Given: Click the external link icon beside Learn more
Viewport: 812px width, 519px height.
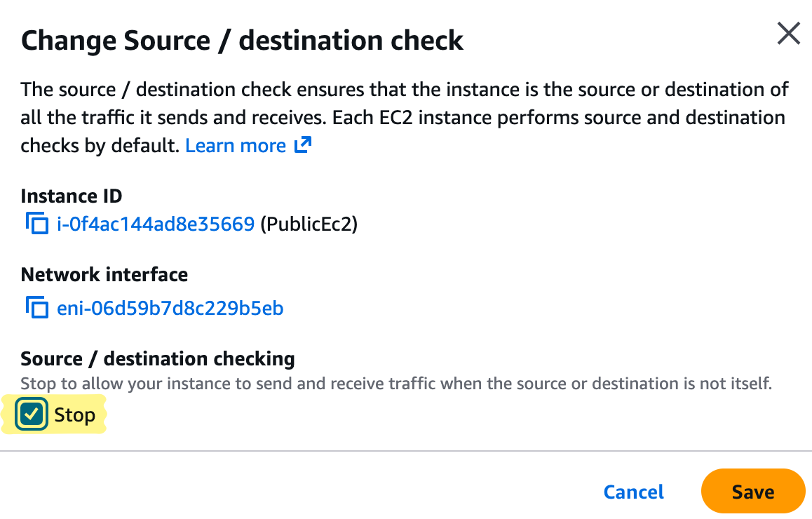Looking at the screenshot, I should pyautogui.click(x=303, y=145).
